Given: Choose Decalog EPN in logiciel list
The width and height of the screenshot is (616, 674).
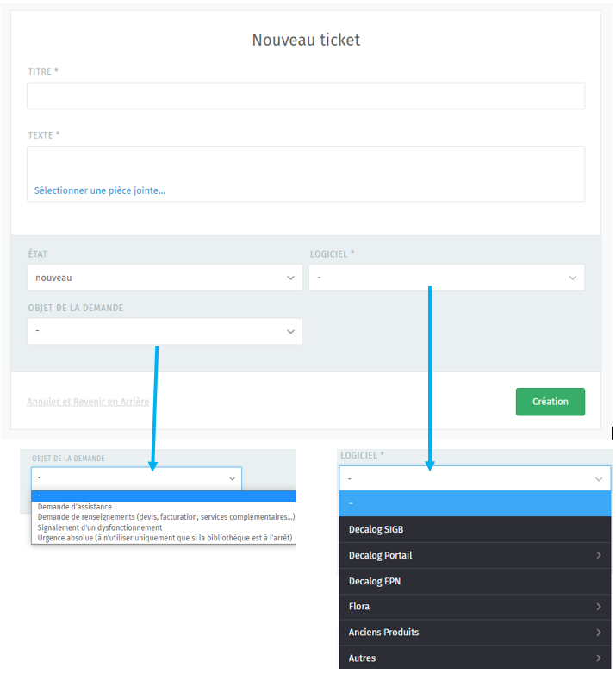Looking at the screenshot, I should 475,581.
